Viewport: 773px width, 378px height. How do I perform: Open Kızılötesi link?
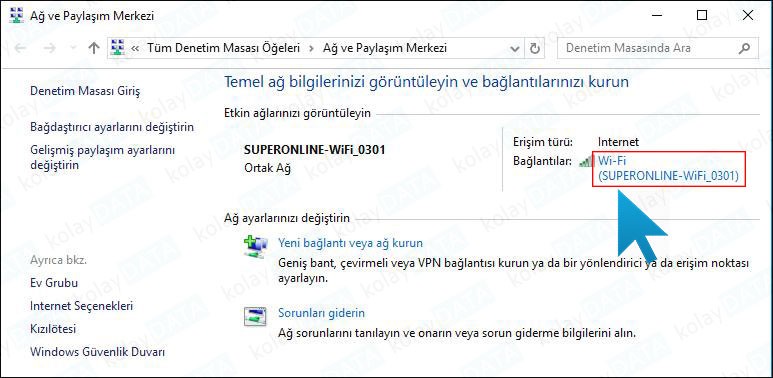53,329
